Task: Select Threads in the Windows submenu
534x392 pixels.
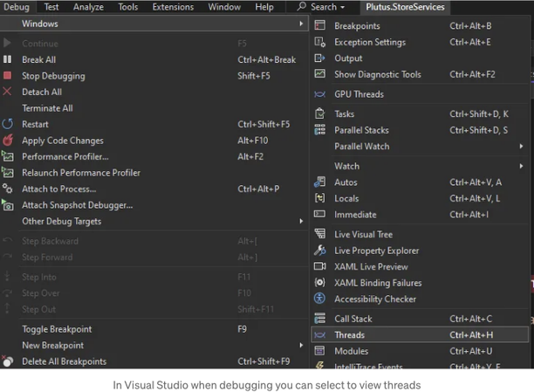Action: 420,334
